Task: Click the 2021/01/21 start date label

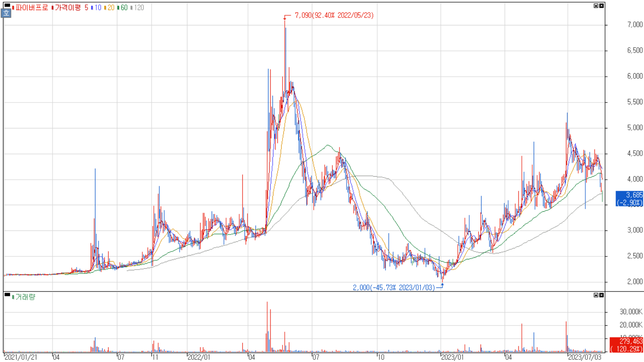Action: 21,357
